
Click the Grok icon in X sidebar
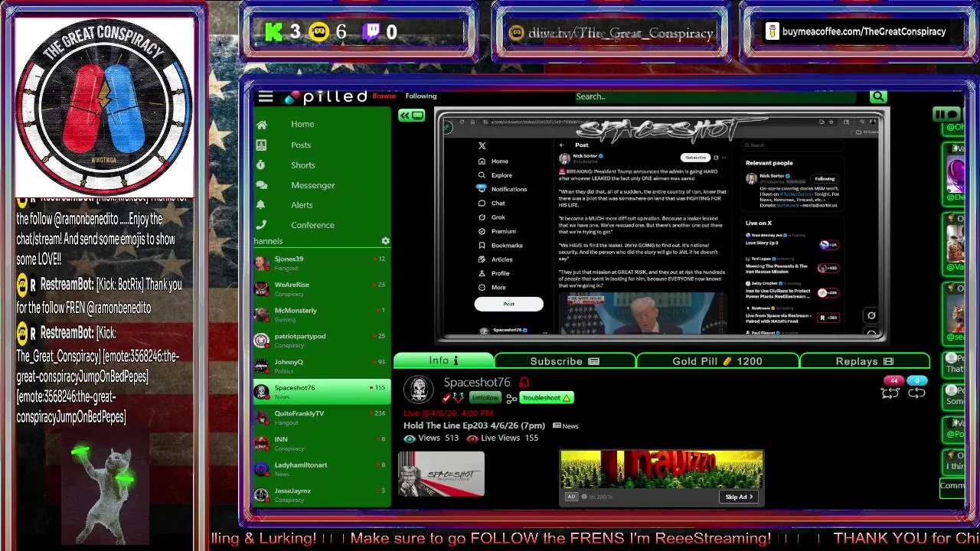pos(482,217)
